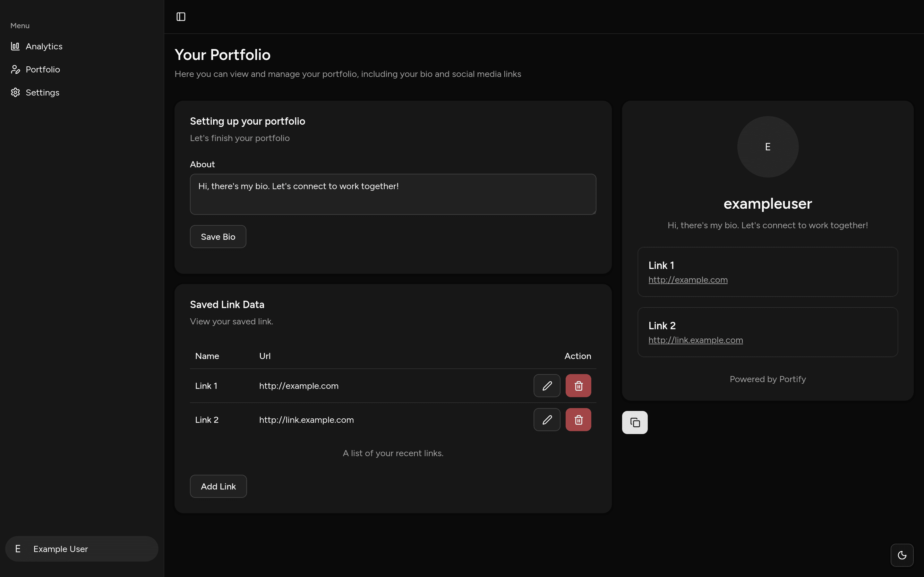This screenshot has height=577, width=924.
Task: Click into the About bio text area
Action: tap(393, 194)
